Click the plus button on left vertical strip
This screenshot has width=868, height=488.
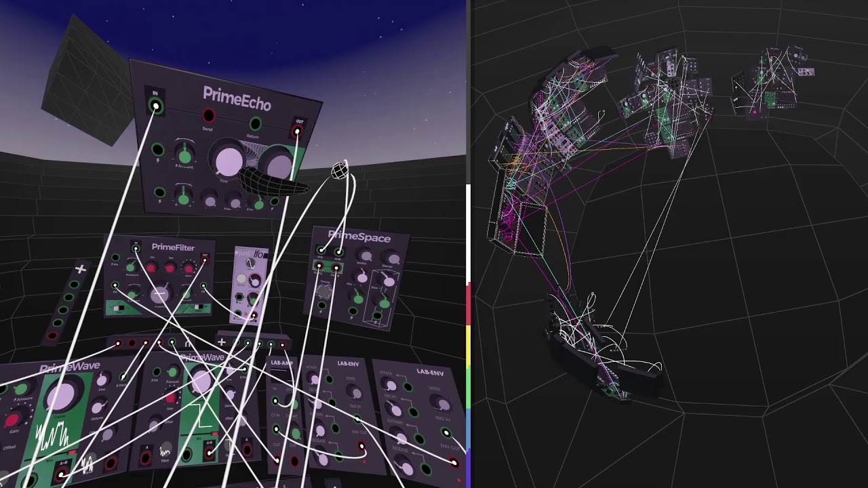point(80,269)
